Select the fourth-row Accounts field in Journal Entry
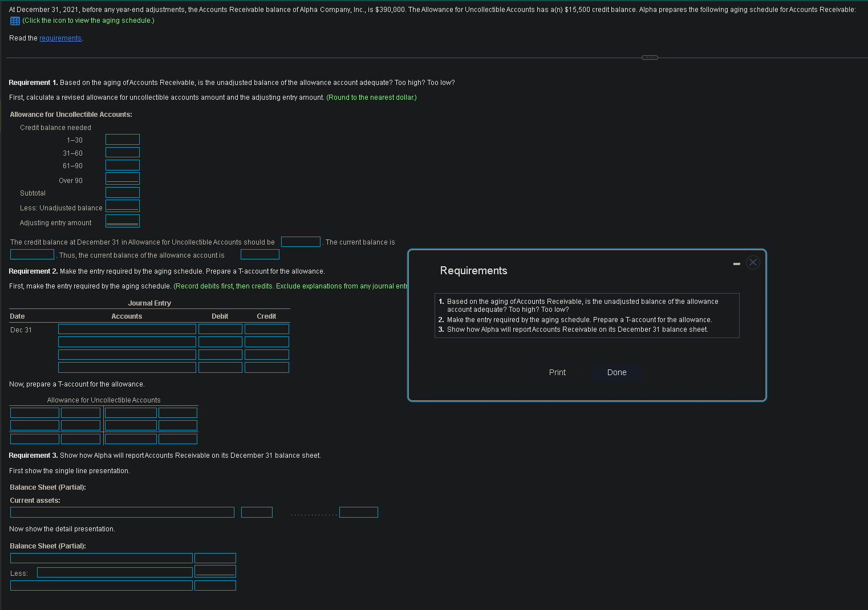This screenshot has height=610, width=868. click(127, 368)
